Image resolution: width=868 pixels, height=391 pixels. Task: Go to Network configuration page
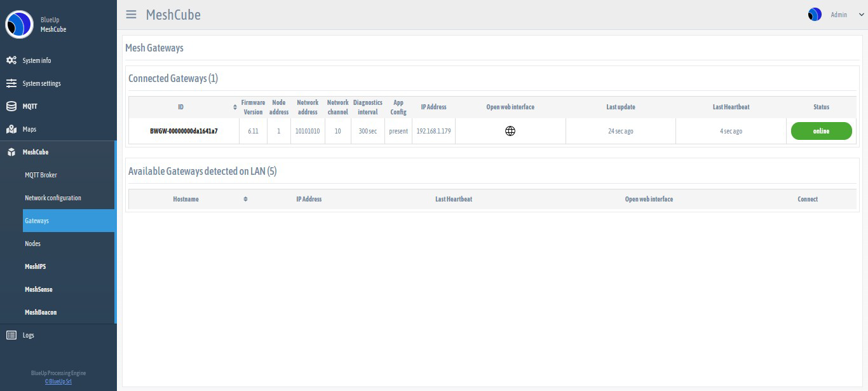coord(53,198)
